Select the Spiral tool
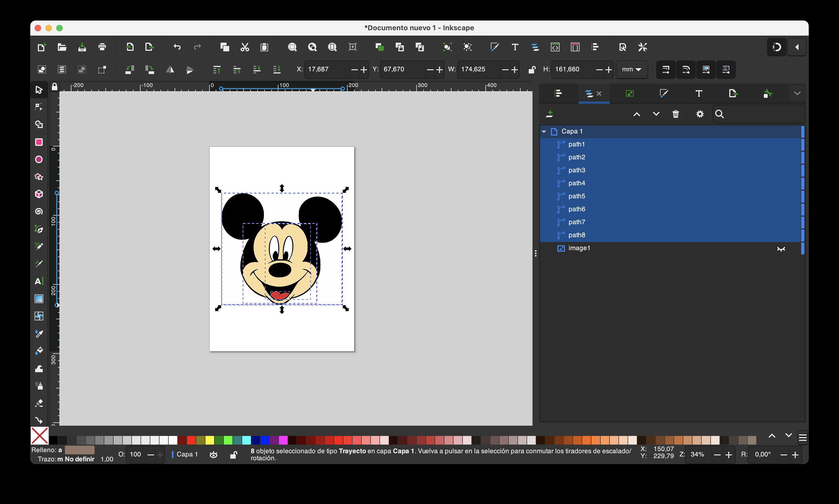 [39, 211]
